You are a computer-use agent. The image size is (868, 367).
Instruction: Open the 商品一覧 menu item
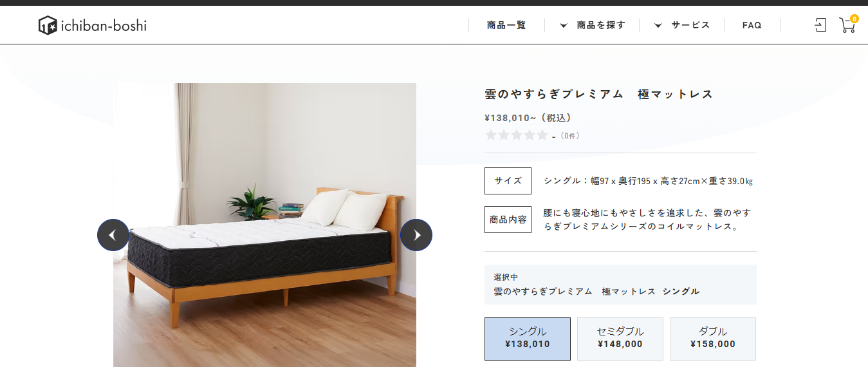(506, 25)
